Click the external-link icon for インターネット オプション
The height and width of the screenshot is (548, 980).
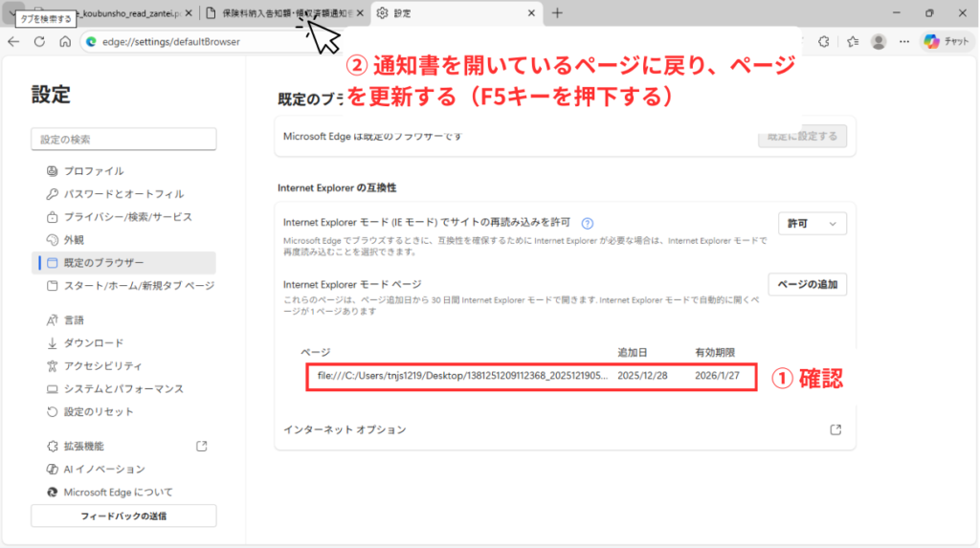click(x=835, y=430)
